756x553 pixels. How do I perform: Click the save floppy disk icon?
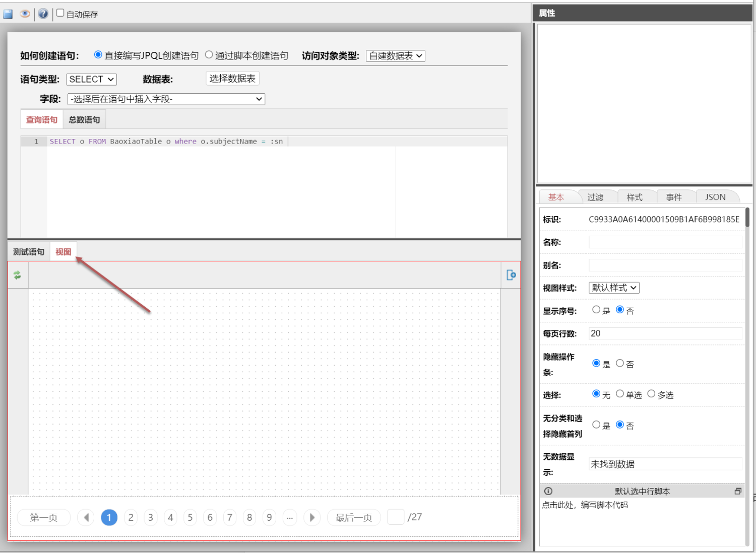pos(8,14)
